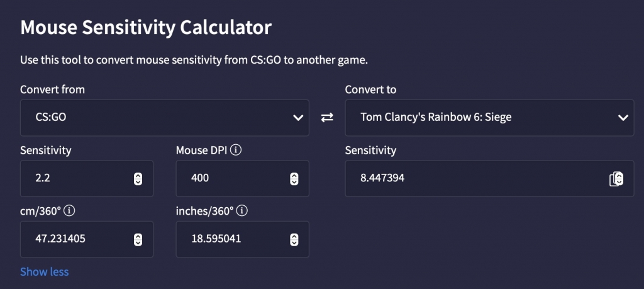The image size is (644, 289).
Task: Click the Convert to label
Action: point(371,89)
